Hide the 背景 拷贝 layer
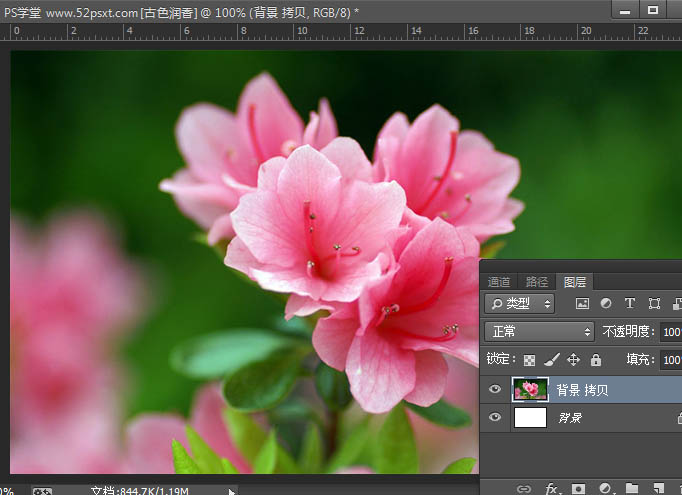This screenshot has width=682, height=495. pos(495,389)
